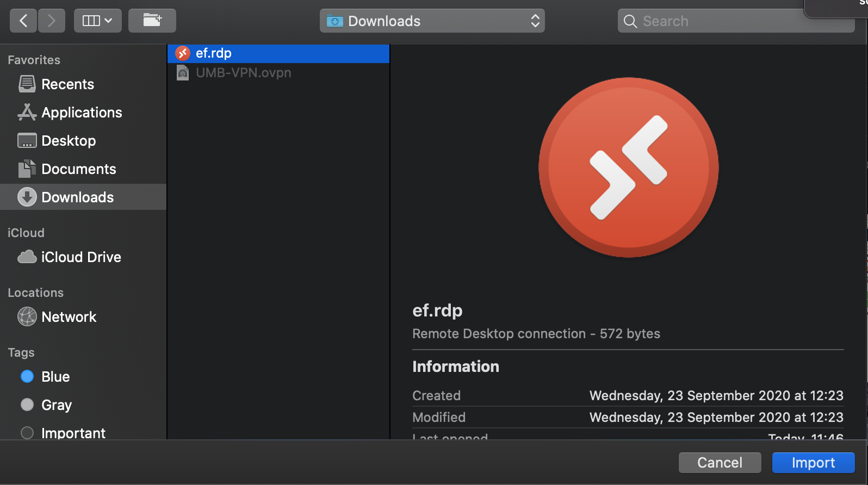Click the Remote Desktop icon beside ef.rdp
Screen dimensions: 868x485
click(x=183, y=53)
